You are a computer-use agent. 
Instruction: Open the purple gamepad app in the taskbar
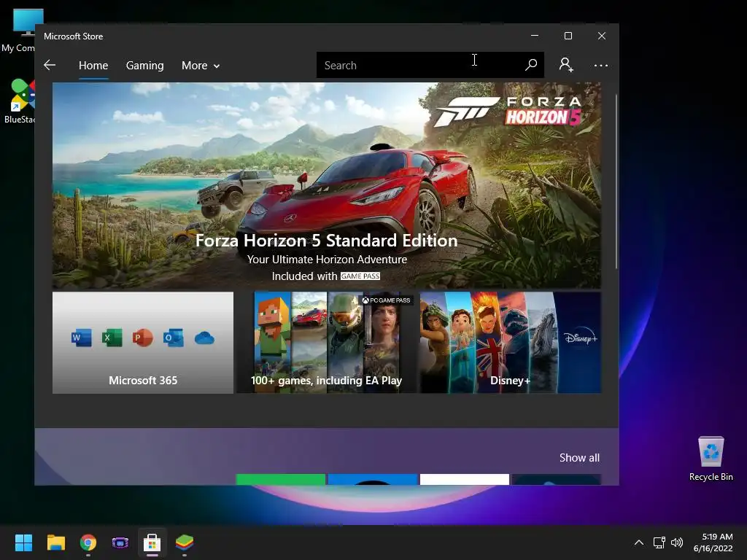click(120, 542)
